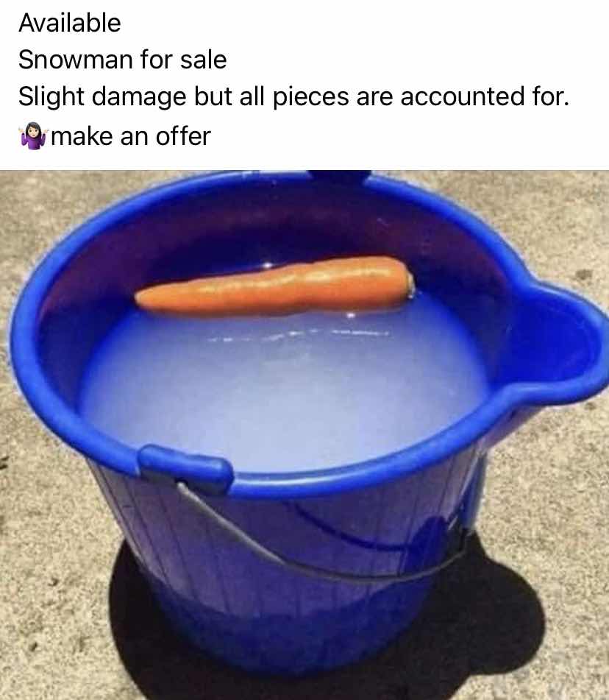Click the word "Available"
Image resolution: width=609 pixels, height=700 pixels.
point(70,24)
